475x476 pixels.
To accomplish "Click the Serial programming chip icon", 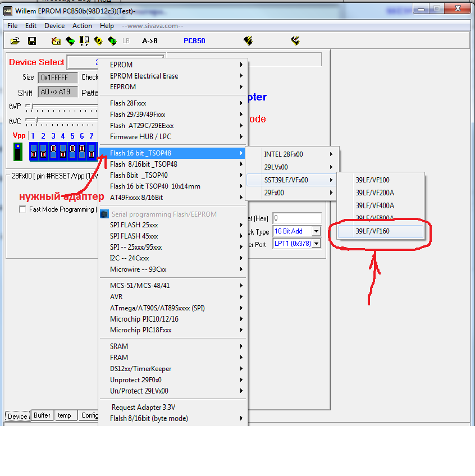I will [104, 214].
